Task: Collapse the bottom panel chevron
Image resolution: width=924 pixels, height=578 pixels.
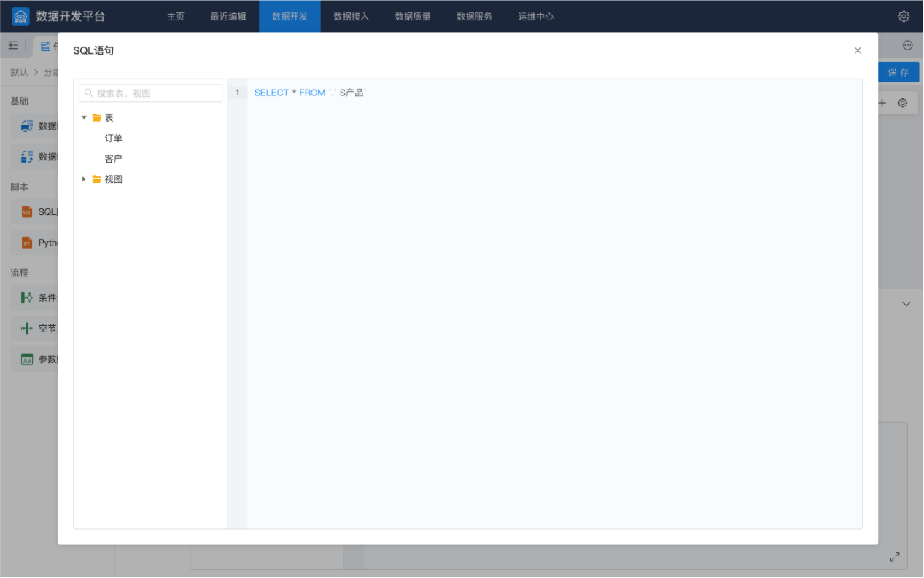Action: [x=906, y=304]
